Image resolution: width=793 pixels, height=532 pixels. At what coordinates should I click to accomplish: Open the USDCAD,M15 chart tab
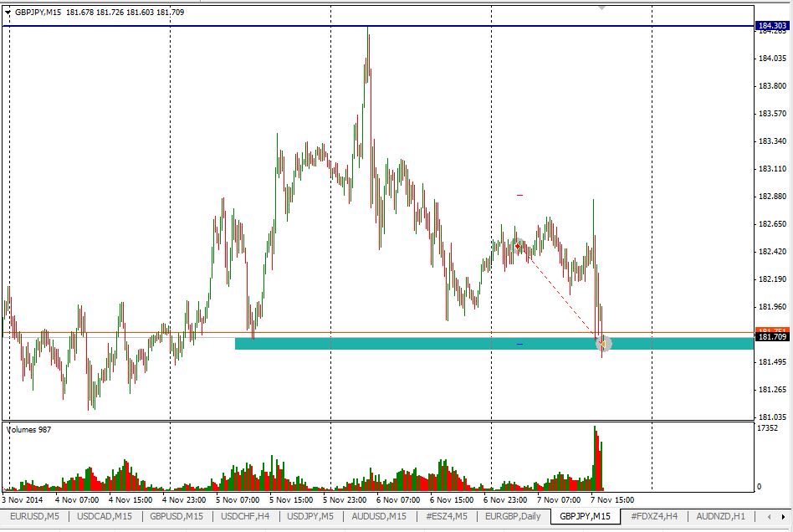coord(104,516)
